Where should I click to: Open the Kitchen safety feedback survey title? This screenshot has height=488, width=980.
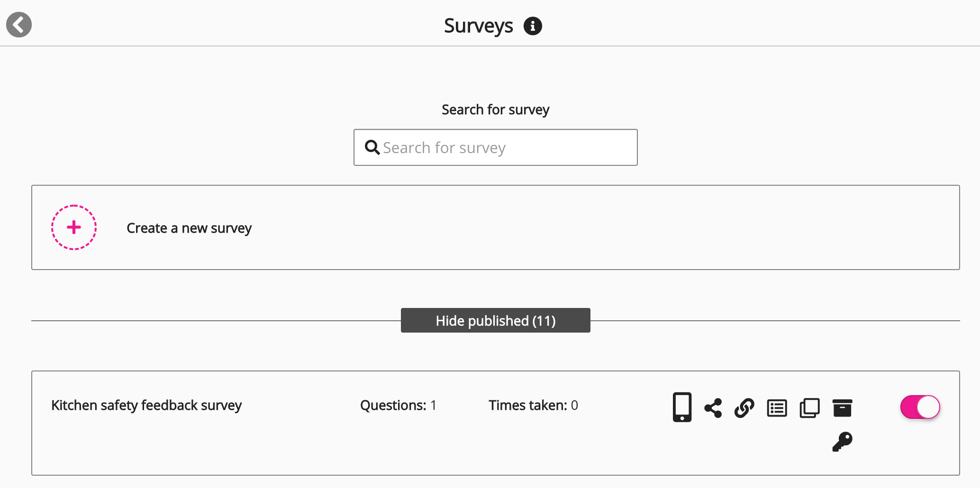point(146,406)
